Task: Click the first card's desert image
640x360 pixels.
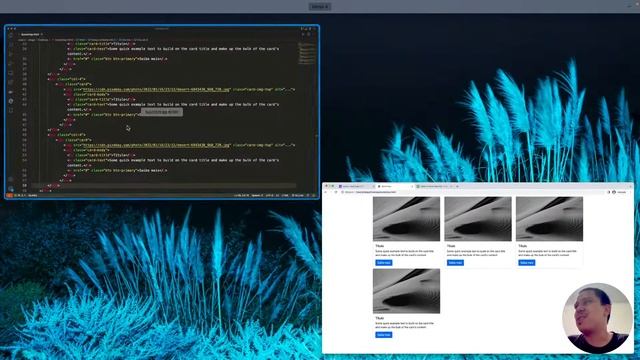Action: 407,219
